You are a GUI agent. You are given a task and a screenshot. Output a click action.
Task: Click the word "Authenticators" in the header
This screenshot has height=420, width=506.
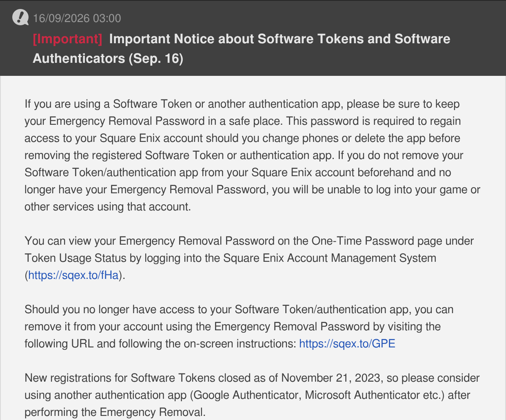[79, 59]
